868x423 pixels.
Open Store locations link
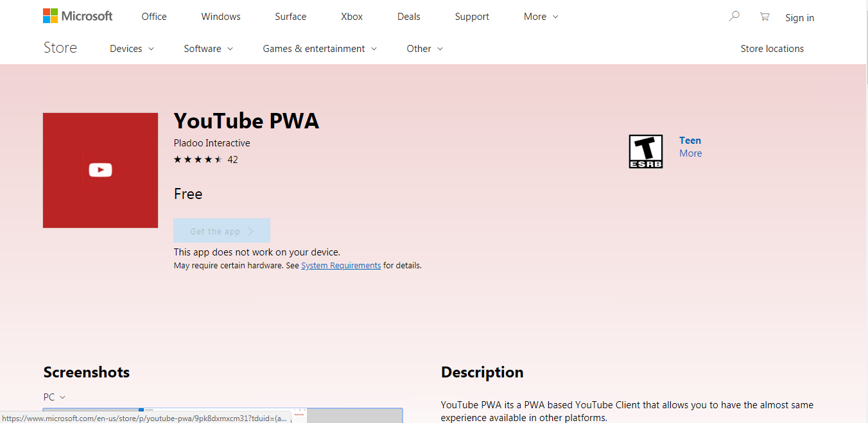click(772, 49)
